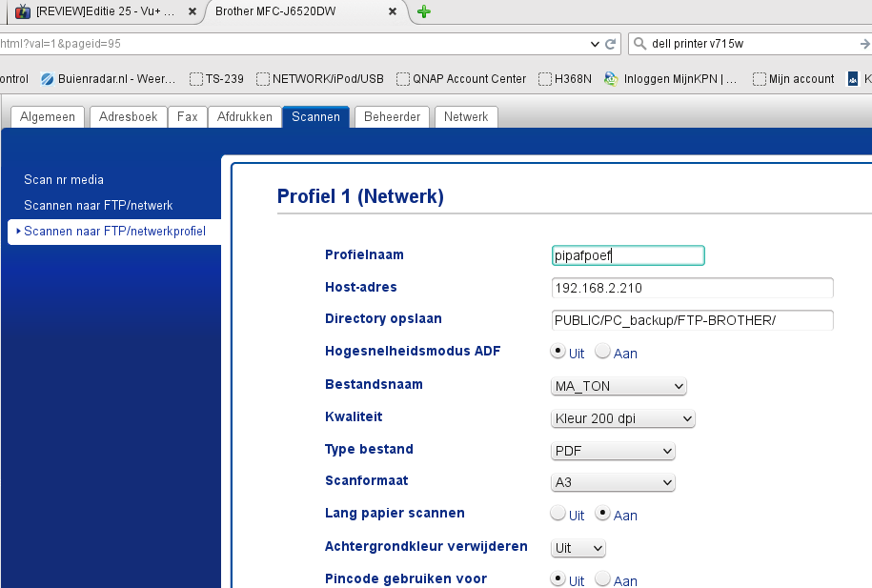
Task: Click the Host-adres input field
Action: (692, 288)
